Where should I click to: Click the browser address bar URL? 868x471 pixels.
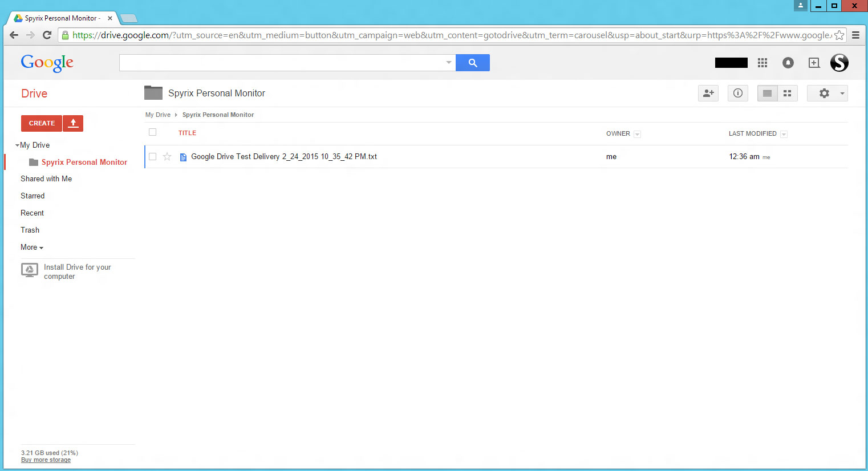coord(452,35)
